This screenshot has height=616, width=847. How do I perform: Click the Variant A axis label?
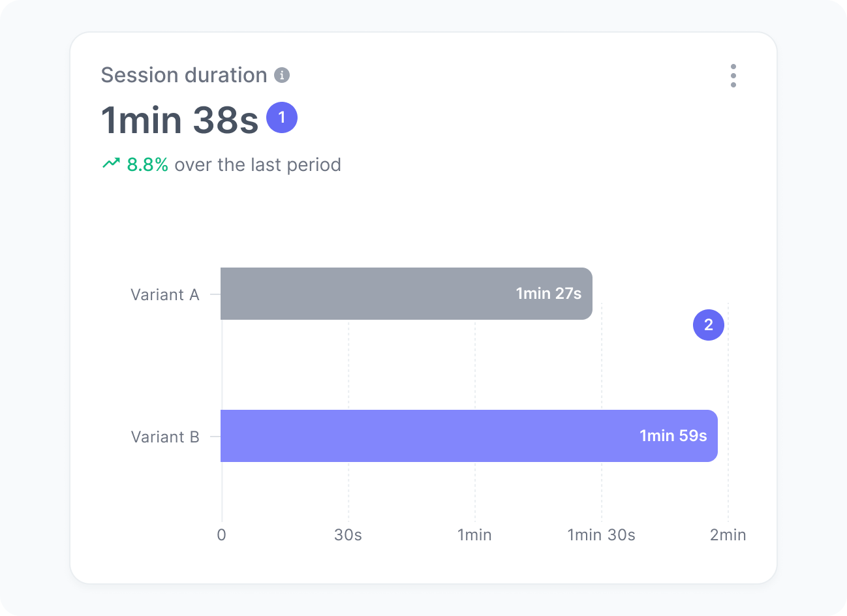[x=165, y=294]
